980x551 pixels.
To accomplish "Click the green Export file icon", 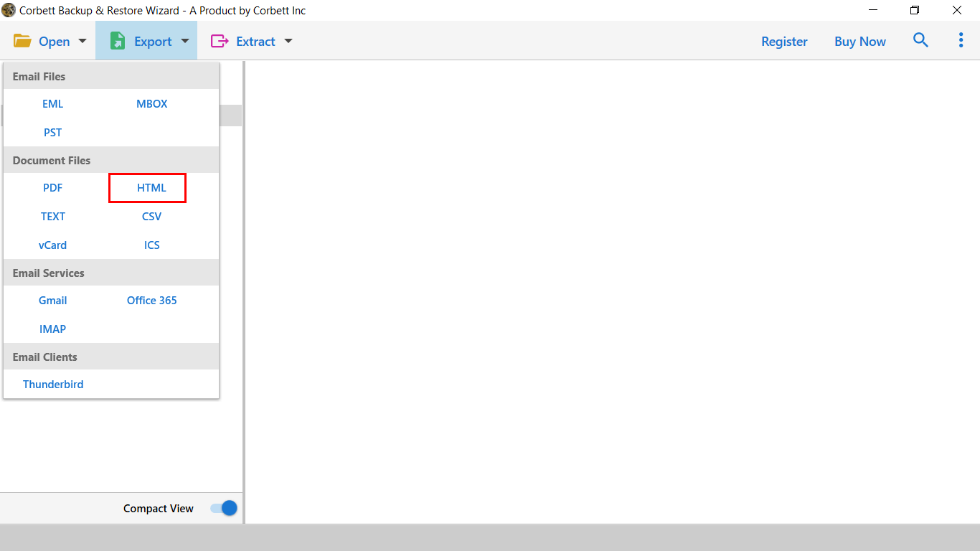I will coord(118,41).
